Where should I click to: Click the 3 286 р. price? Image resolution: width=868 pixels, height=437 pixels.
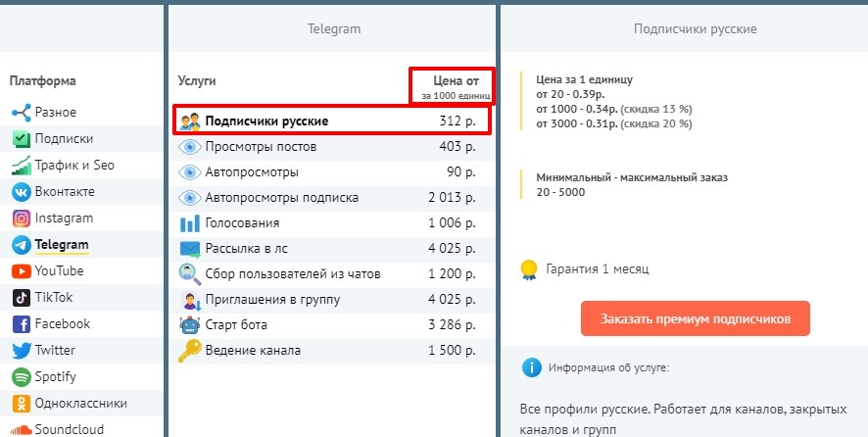452,325
